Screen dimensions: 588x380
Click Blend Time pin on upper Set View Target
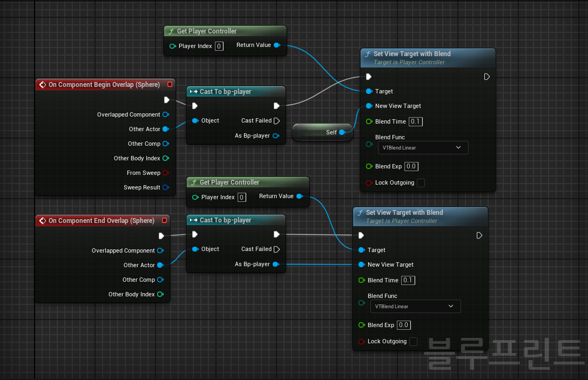[x=369, y=121]
